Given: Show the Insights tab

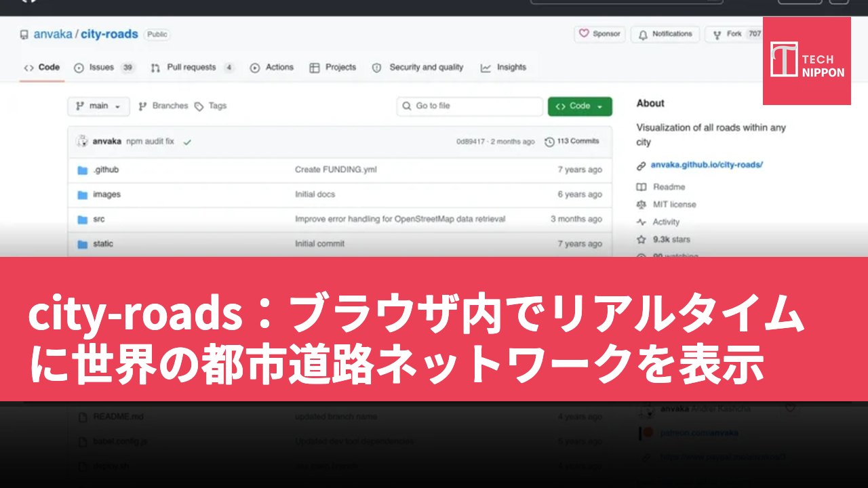Looking at the screenshot, I should [504, 68].
